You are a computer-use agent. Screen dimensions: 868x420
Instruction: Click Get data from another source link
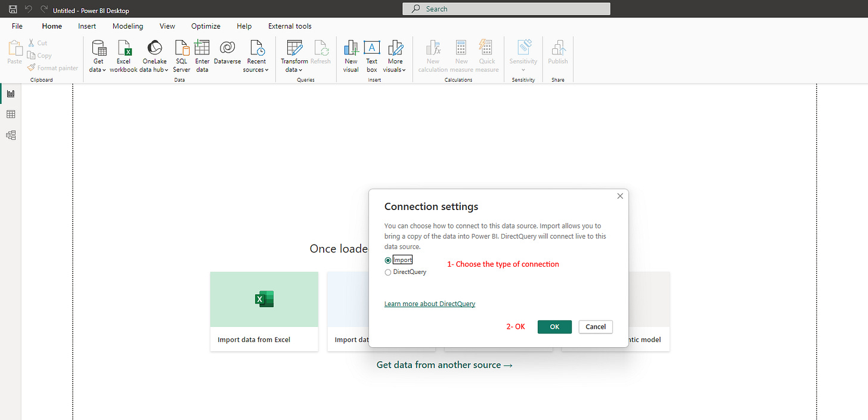point(445,365)
